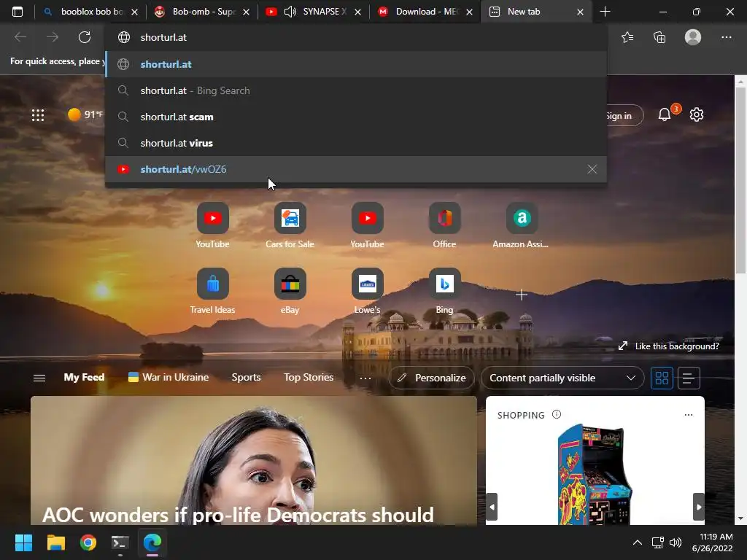Open the feed hamburger menu

[39, 378]
